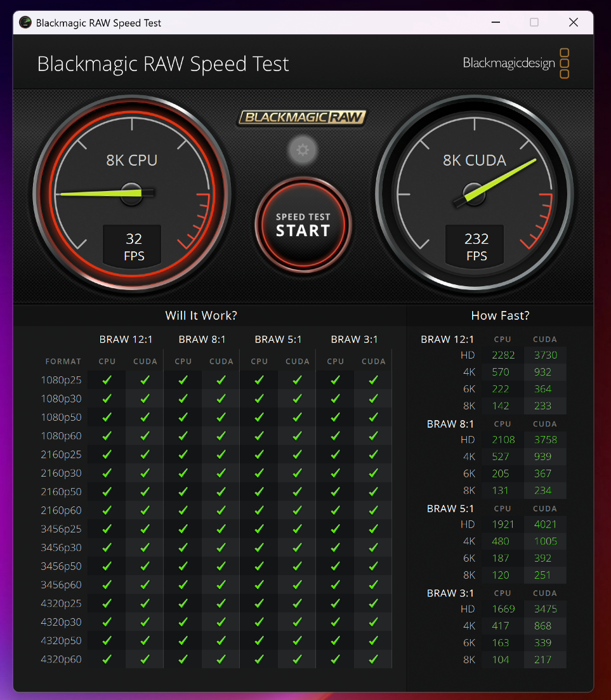Click the BRAW 12:1 4K CPU value 570
611x700 pixels.
tap(501, 373)
